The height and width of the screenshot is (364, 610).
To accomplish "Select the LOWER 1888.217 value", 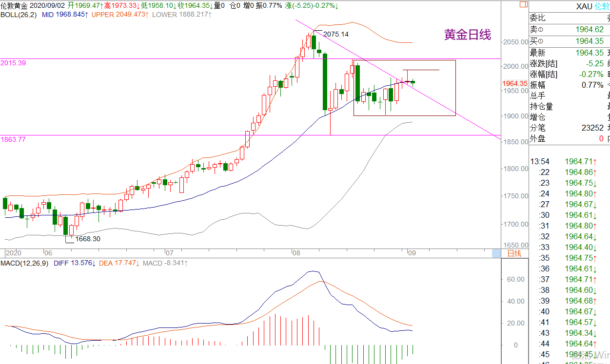I will [182, 15].
